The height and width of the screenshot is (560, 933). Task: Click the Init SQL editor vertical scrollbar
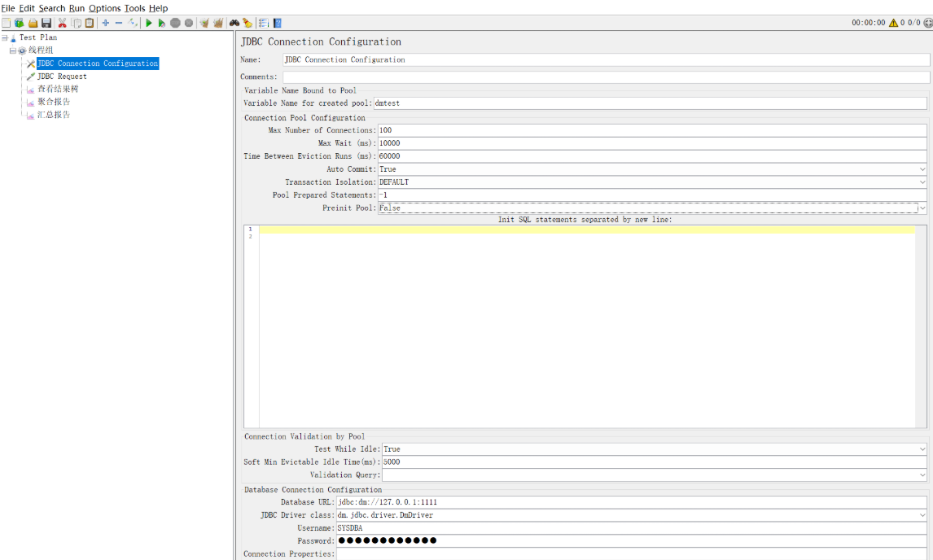(921, 326)
